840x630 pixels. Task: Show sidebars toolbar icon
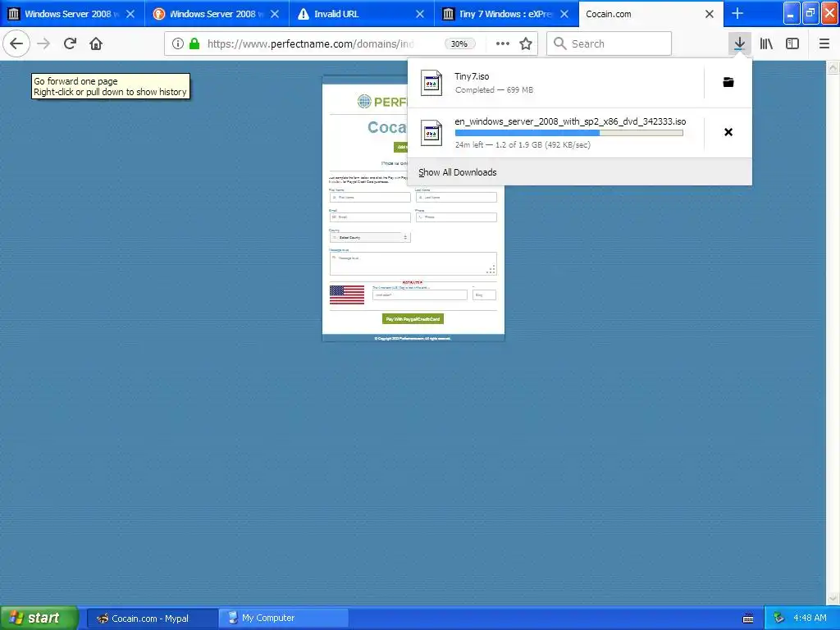tap(792, 43)
